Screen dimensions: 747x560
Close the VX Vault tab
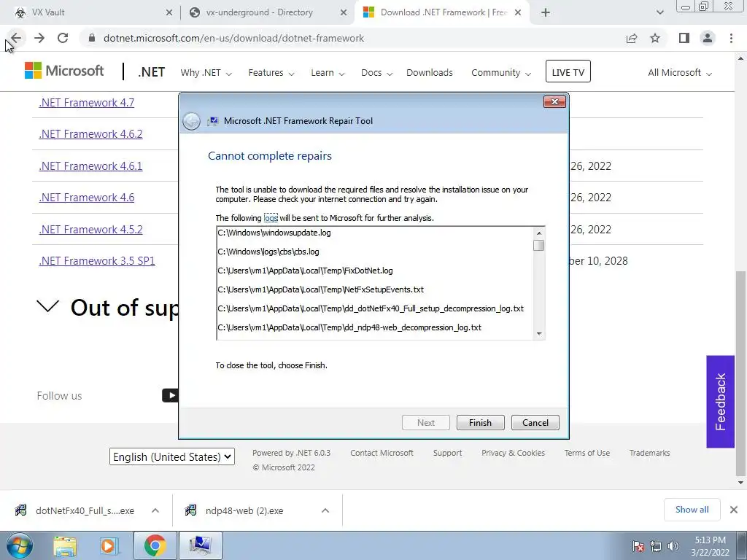(169, 12)
